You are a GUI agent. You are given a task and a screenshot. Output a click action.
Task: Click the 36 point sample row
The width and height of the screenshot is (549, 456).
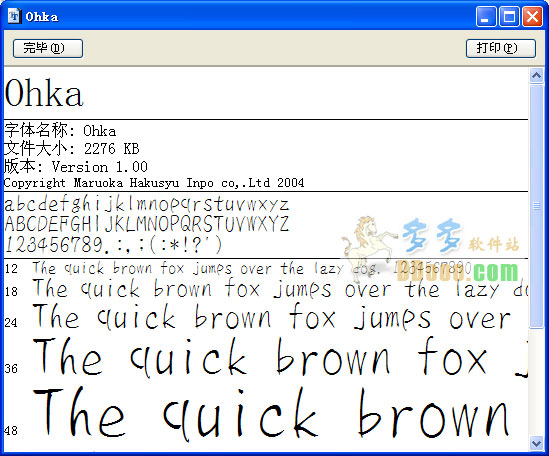pyautogui.click(x=266, y=357)
